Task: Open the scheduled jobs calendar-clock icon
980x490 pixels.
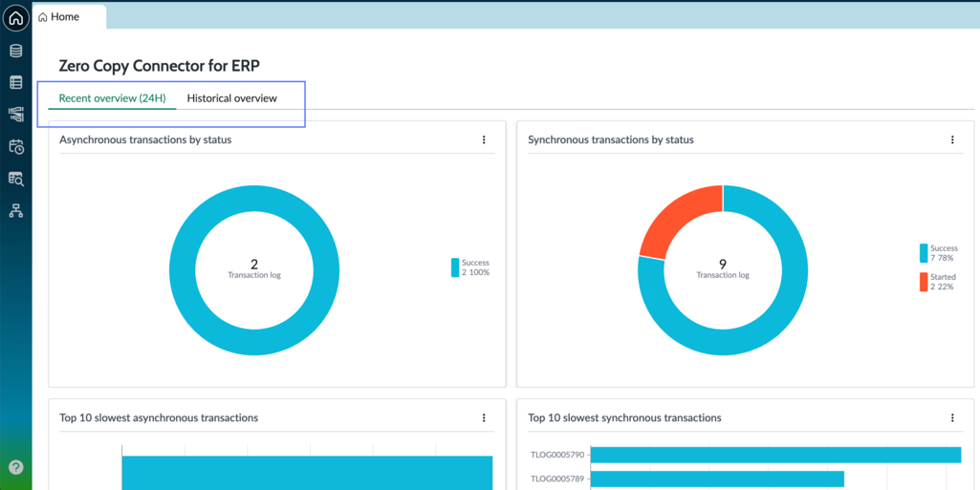Action: (15, 147)
